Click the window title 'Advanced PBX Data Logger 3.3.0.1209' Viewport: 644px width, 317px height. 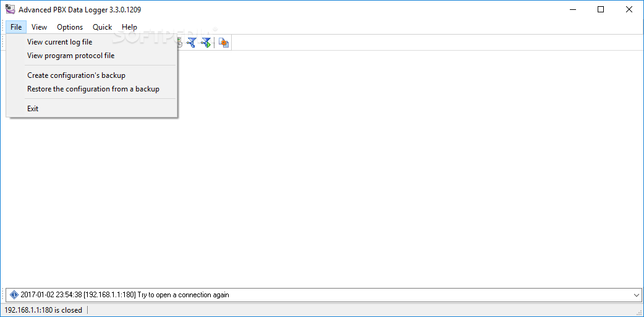click(x=80, y=9)
